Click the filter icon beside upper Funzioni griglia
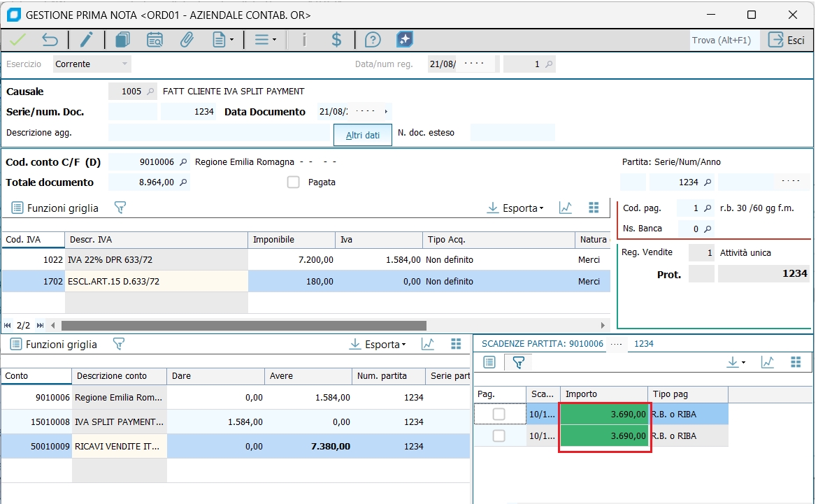 click(120, 208)
